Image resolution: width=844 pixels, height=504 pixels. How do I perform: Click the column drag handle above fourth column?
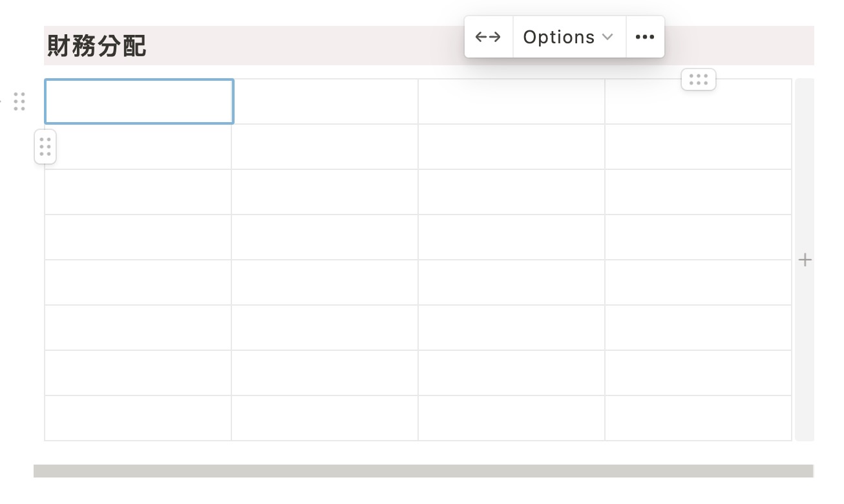[x=699, y=79]
